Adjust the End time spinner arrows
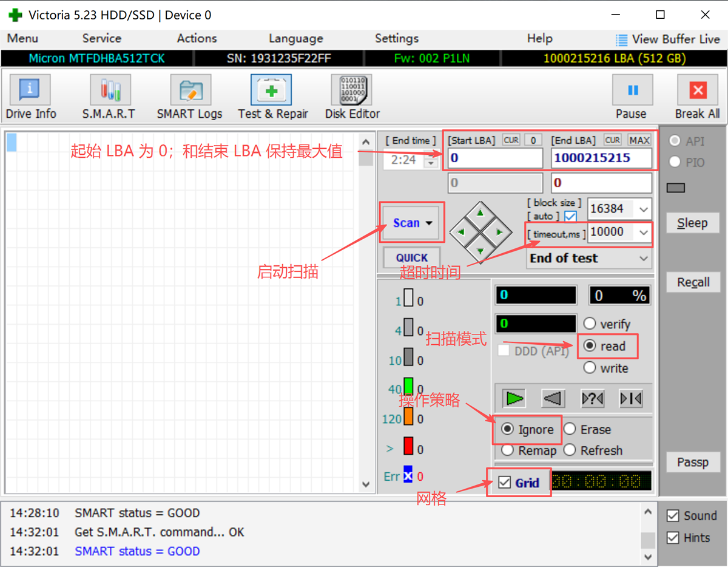Image resolution: width=728 pixels, height=567 pixels. 431,160
